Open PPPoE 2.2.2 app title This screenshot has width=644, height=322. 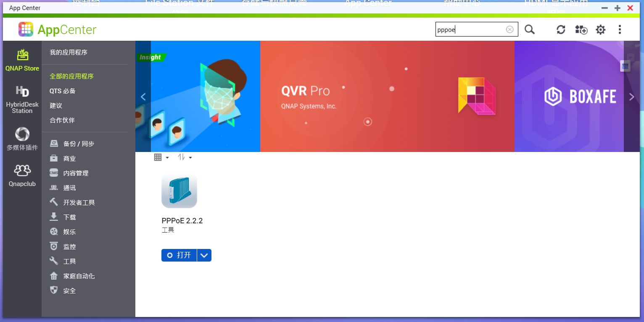click(182, 221)
